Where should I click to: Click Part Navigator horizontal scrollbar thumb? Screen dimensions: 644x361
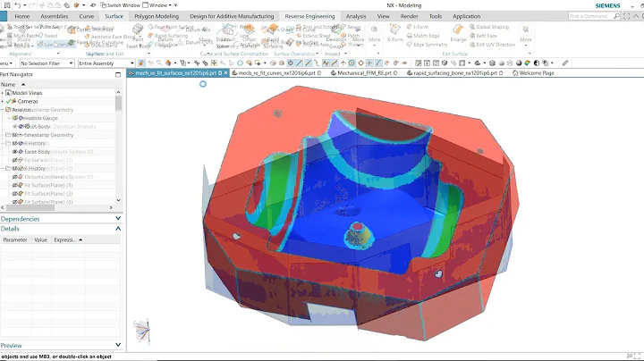coord(30,207)
